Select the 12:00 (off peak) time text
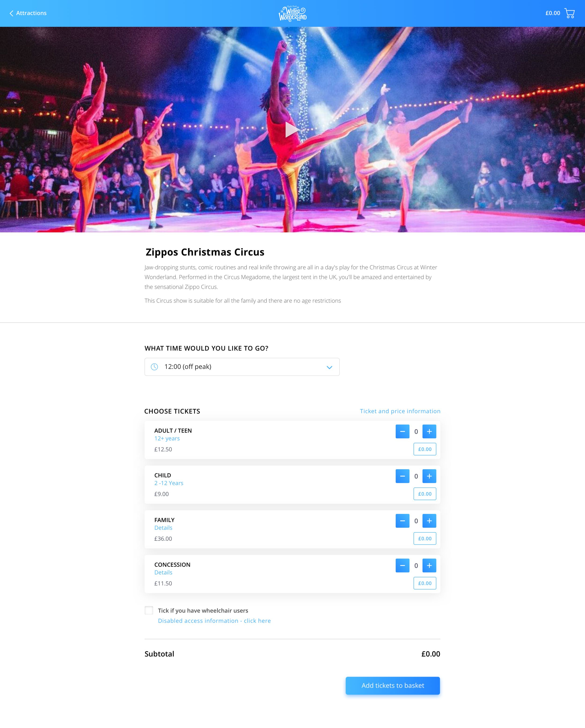 click(x=188, y=367)
